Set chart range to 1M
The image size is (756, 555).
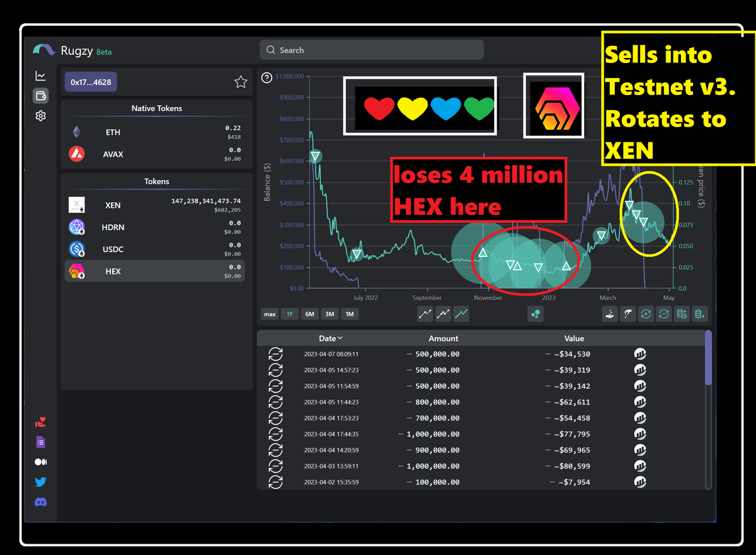pos(350,314)
